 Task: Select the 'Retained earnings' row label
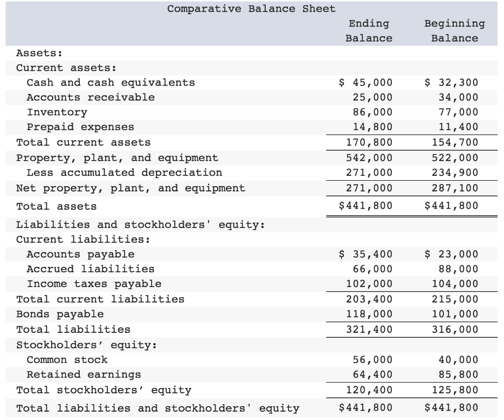coord(84,375)
